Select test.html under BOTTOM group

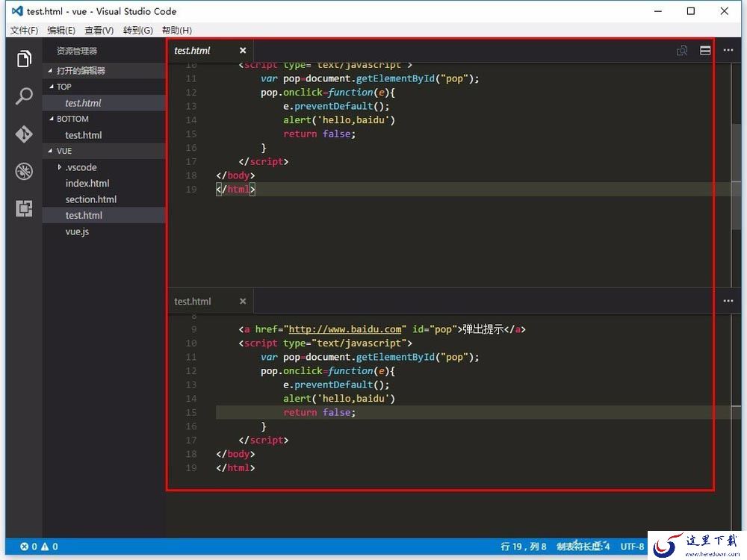click(105, 135)
